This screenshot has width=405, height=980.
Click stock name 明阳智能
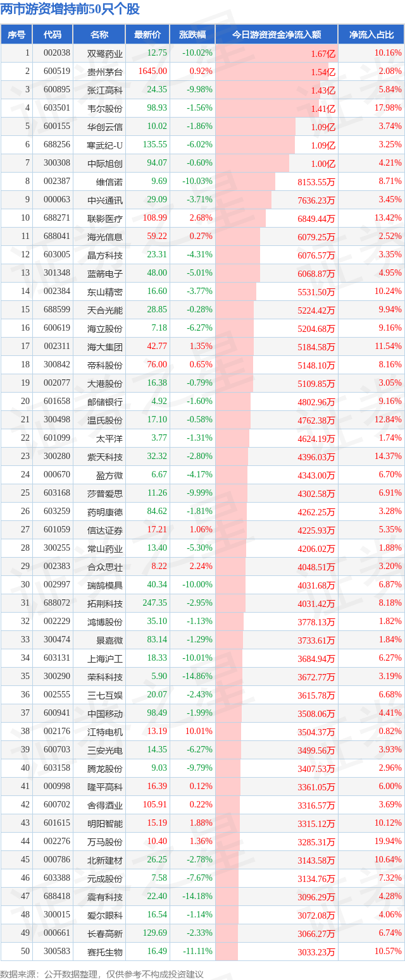[105, 823]
